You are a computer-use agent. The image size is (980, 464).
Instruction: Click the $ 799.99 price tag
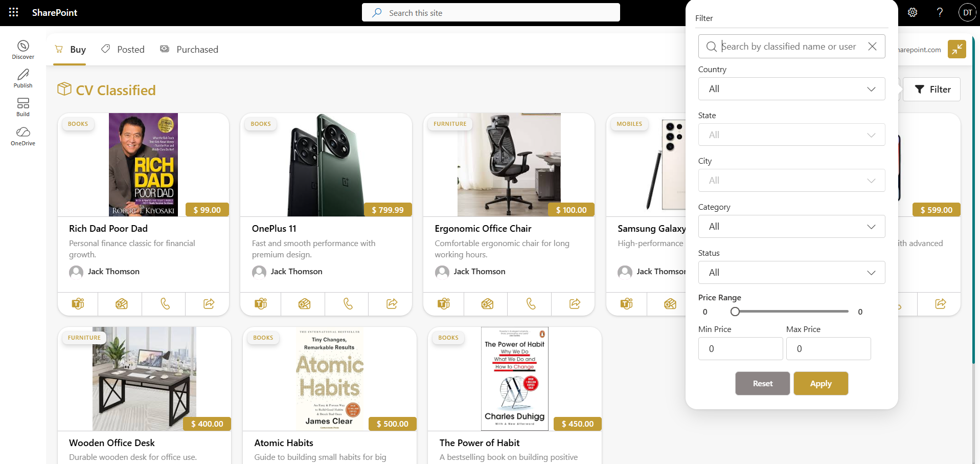pyautogui.click(x=388, y=210)
